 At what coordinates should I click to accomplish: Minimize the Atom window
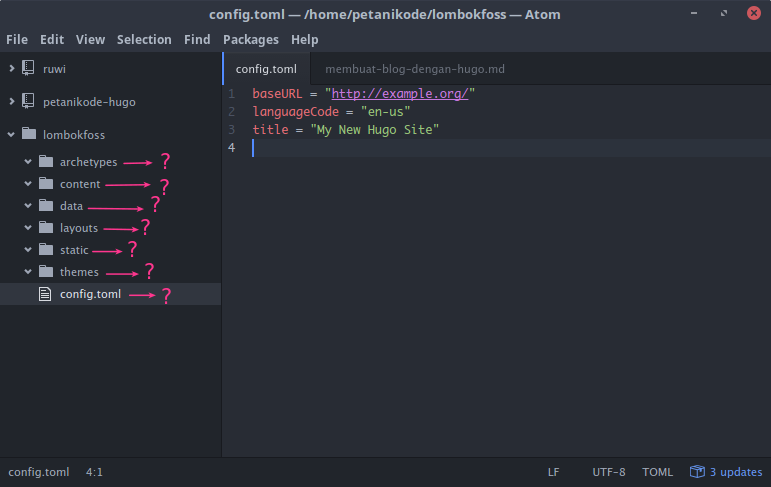pyautogui.click(x=694, y=13)
